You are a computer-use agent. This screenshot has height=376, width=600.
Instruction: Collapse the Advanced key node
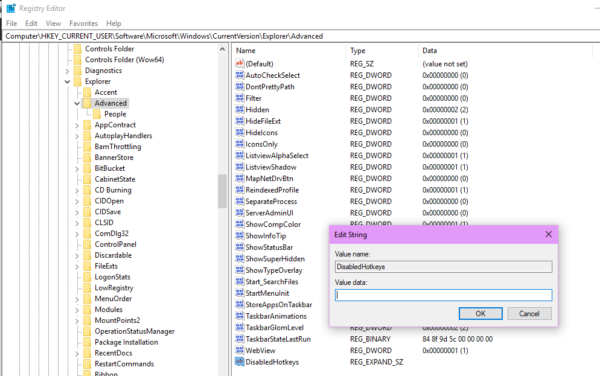point(77,103)
